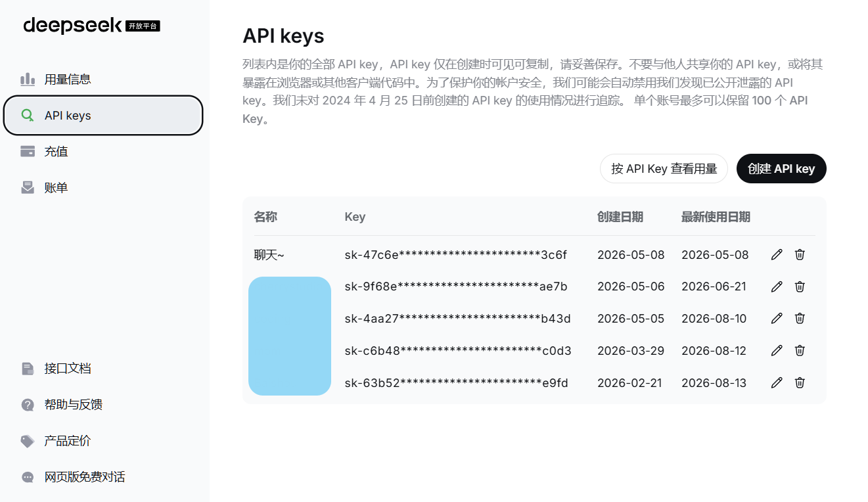Delete the sk-9f68e key
Image resolution: width=868 pixels, height=502 pixels.
tap(800, 286)
